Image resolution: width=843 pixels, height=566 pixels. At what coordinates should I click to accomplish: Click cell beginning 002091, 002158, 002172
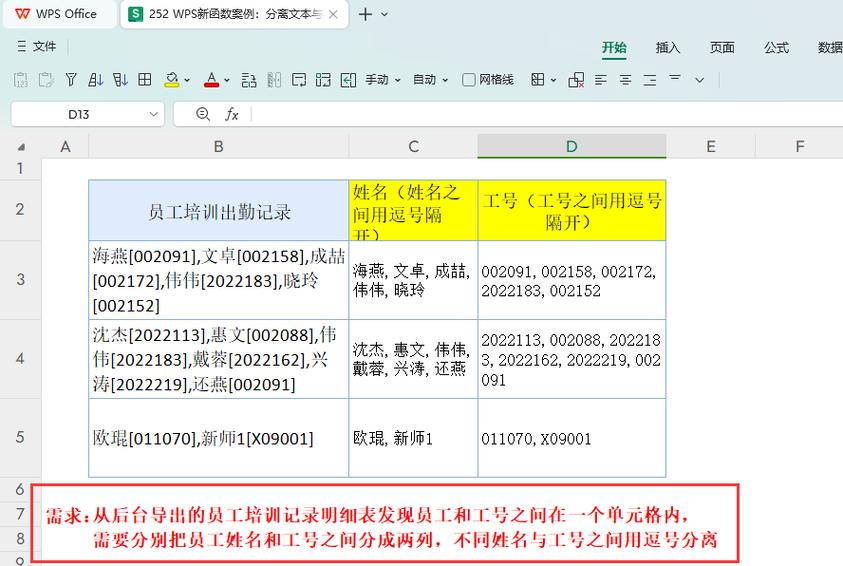tap(572, 280)
